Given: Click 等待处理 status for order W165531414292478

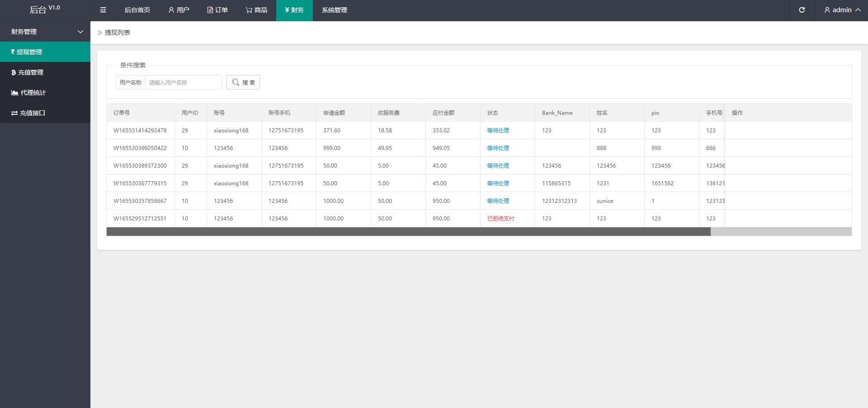Looking at the screenshot, I should pos(498,131).
